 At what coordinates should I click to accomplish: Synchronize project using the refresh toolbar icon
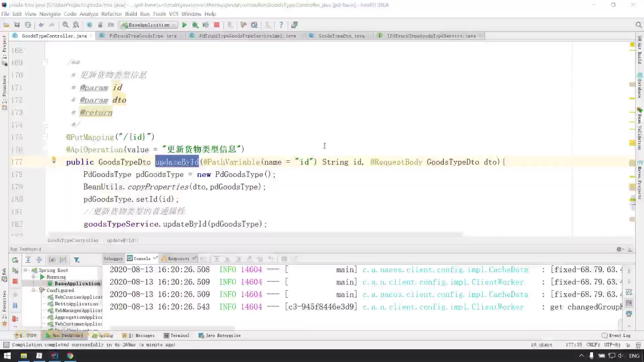28,25
